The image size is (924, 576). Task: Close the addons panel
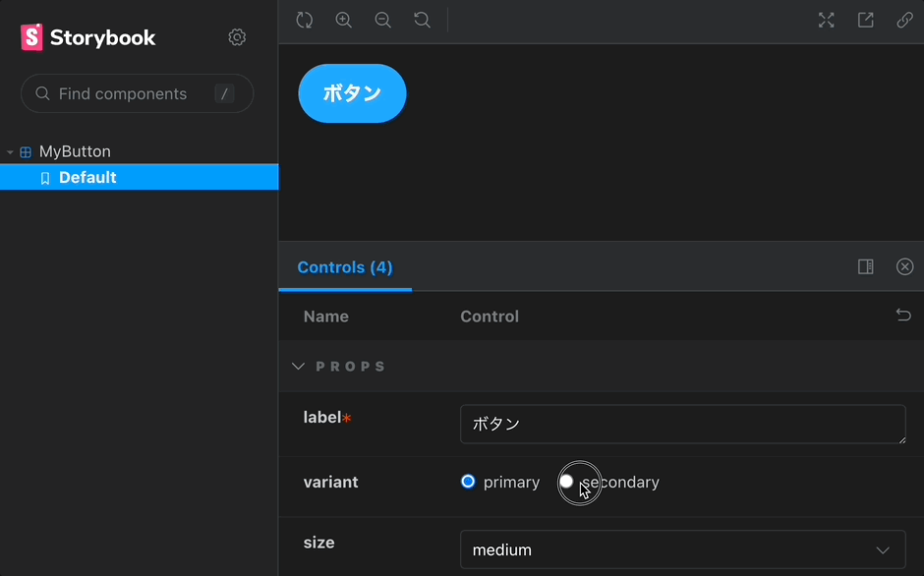coord(904,266)
